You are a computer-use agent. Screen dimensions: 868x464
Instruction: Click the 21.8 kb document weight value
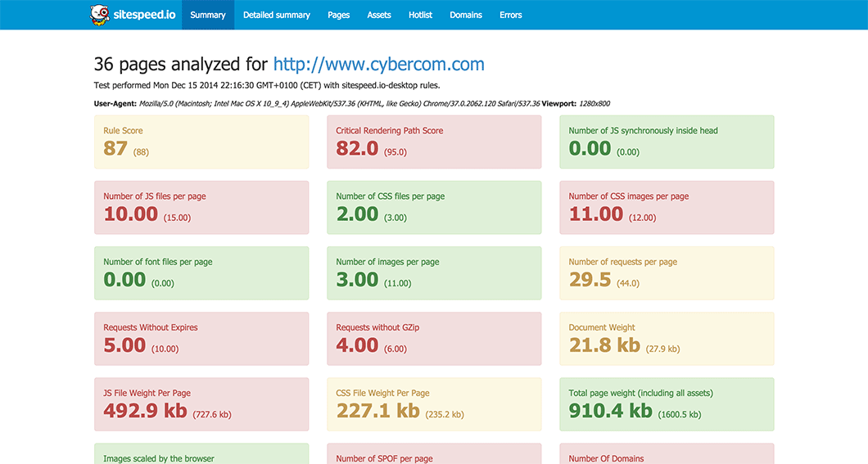[604, 345]
